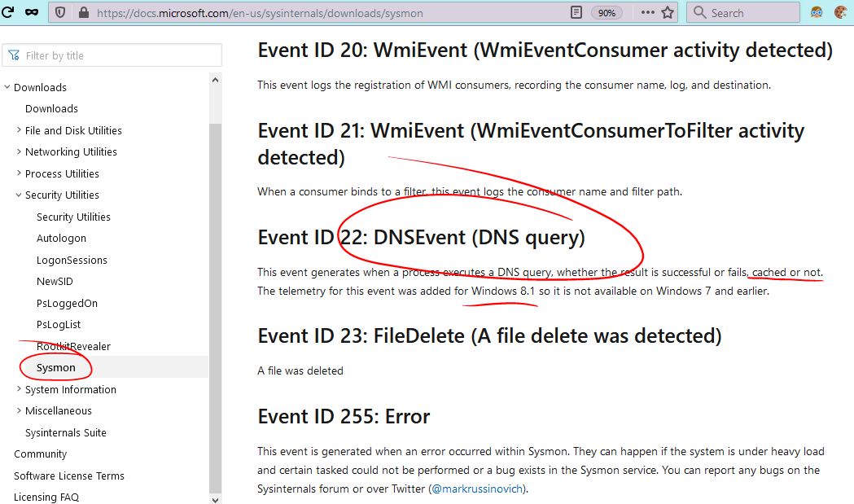Click the Filter by title field
The width and height of the screenshot is (854, 504).
pyautogui.click(x=112, y=55)
